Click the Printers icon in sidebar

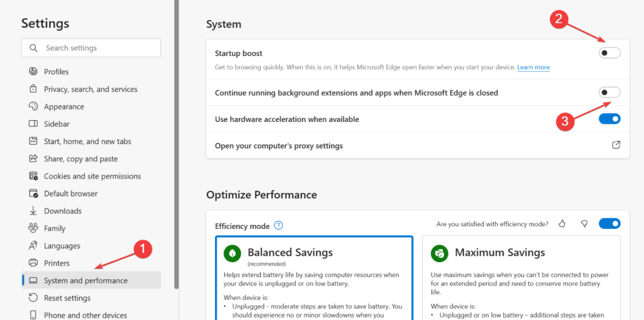click(33, 263)
